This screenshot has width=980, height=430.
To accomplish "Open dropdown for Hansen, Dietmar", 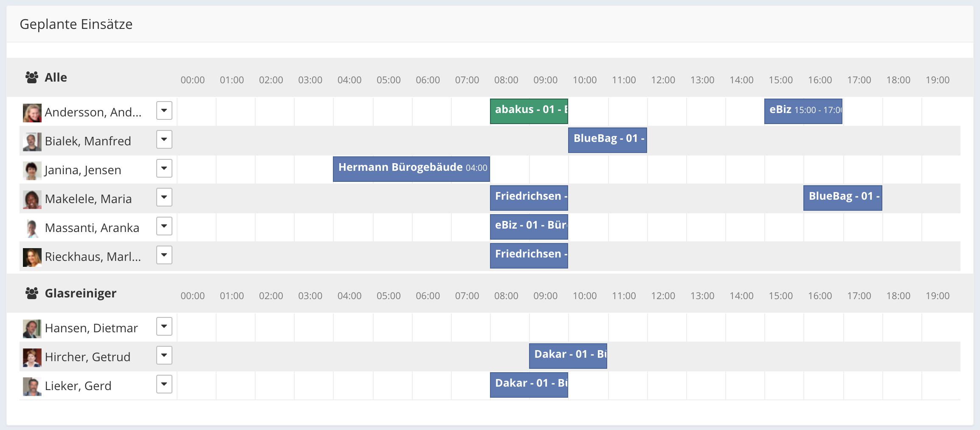I will click(164, 326).
